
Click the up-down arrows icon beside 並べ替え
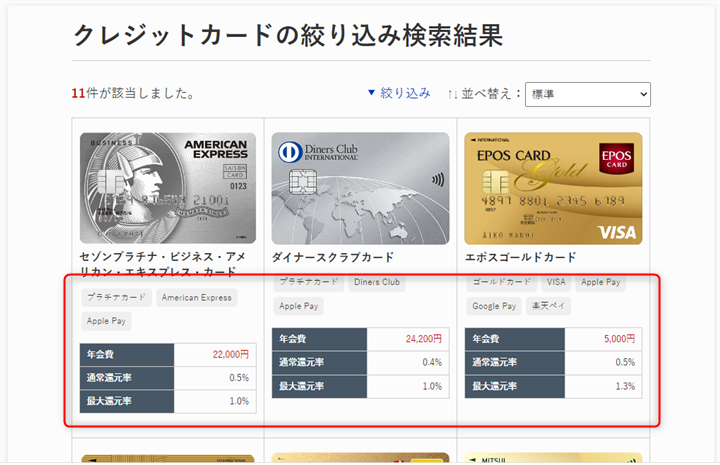point(452,94)
